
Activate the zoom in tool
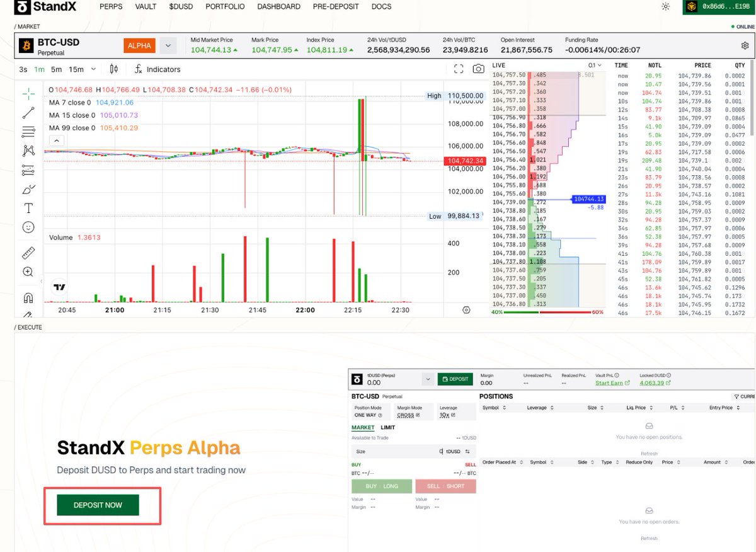coord(28,272)
